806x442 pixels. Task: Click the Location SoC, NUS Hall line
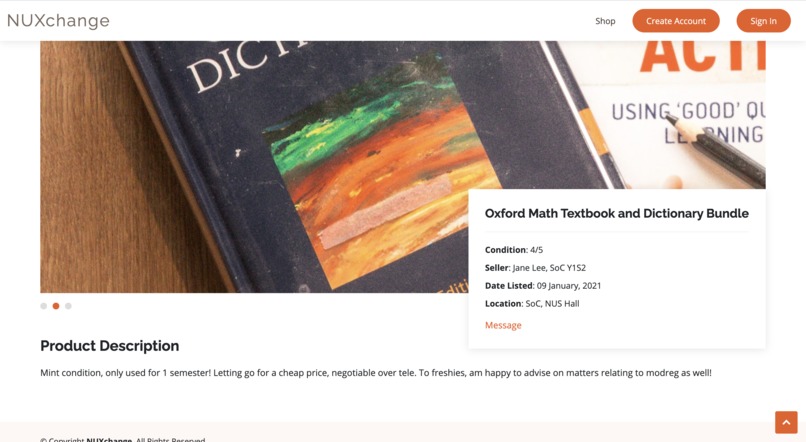532,304
